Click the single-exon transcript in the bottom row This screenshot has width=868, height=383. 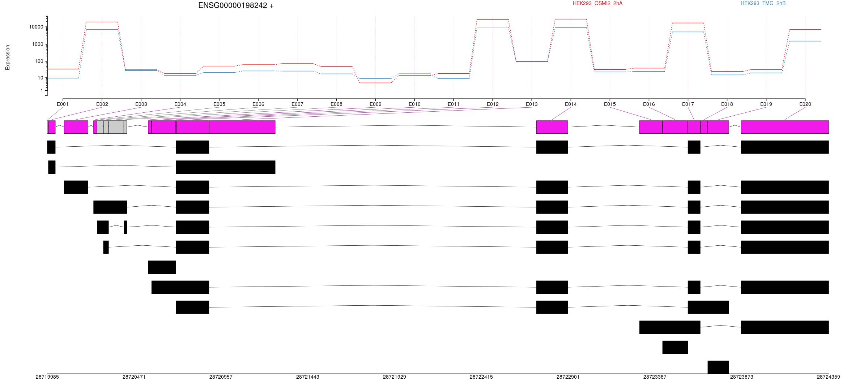pyautogui.click(x=718, y=367)
